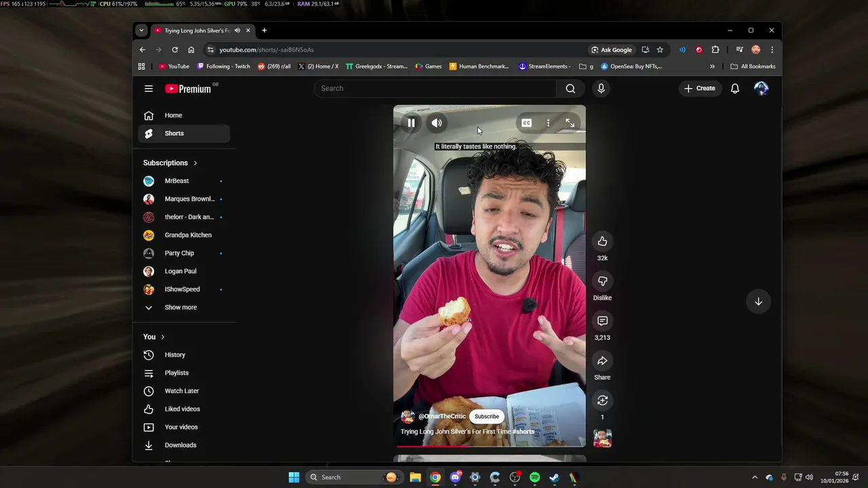Click the #shorts hashtag in title
This screenshot has width=868, height=488.
coord(524,432)
